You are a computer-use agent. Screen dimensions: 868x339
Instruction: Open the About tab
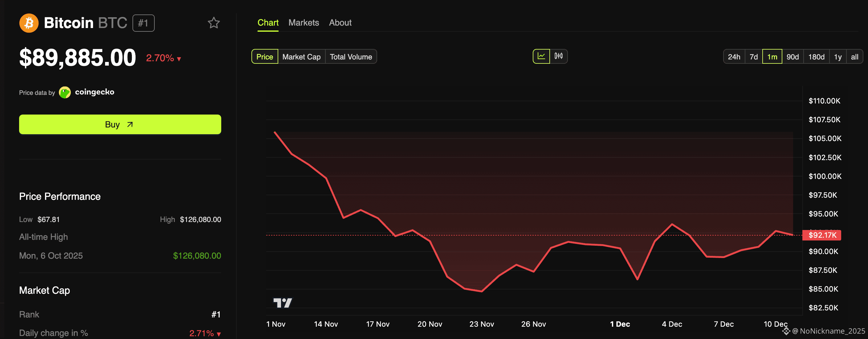340,22
